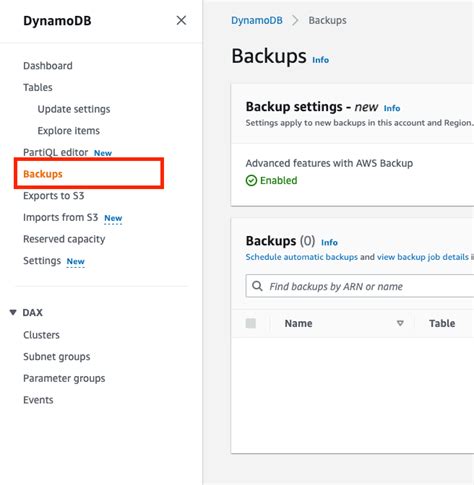The image size is (474, 485).
Task: Open DAX Clusters
Action: (x=41, y=335)
